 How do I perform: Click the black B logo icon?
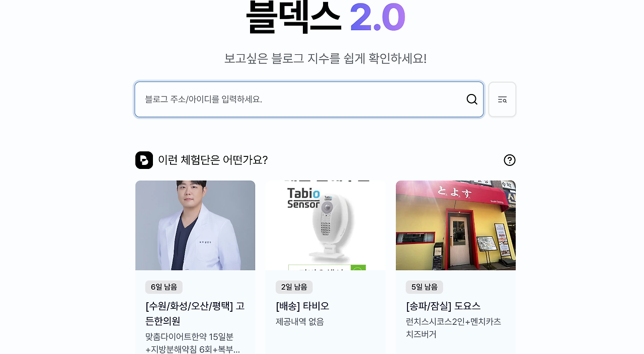click(144, 160)
